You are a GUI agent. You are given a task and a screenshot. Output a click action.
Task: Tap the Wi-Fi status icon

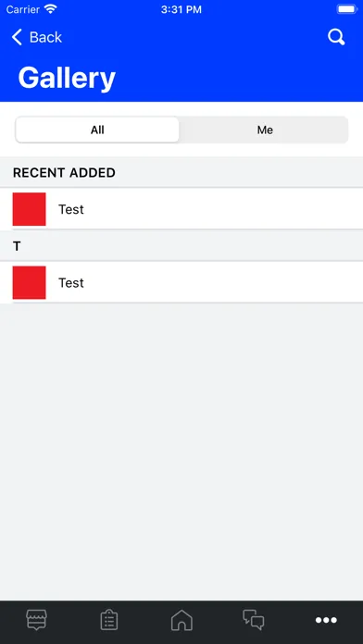pos(51,9)
